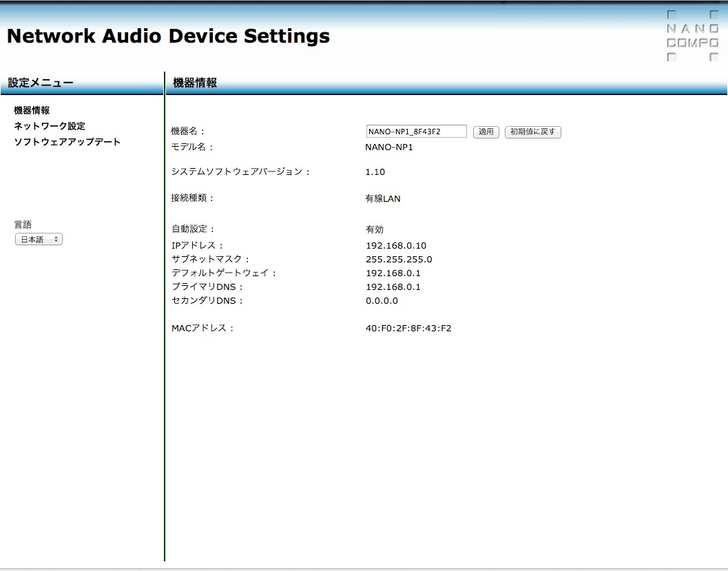728x571 pixels.
Task: Click the プライマリDNS： label
Action: pyautogui.click(x=207, y=287)
